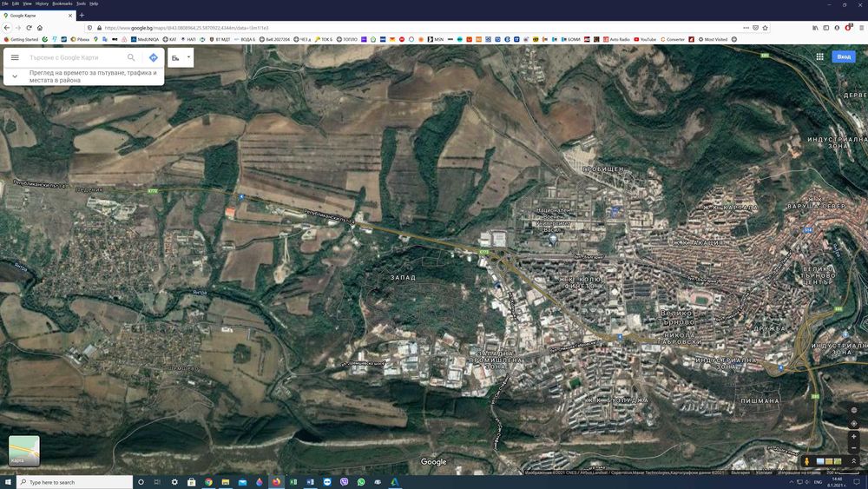Click the Windows taskbar search box
The image size is (868, 489).
coord(75,482)
